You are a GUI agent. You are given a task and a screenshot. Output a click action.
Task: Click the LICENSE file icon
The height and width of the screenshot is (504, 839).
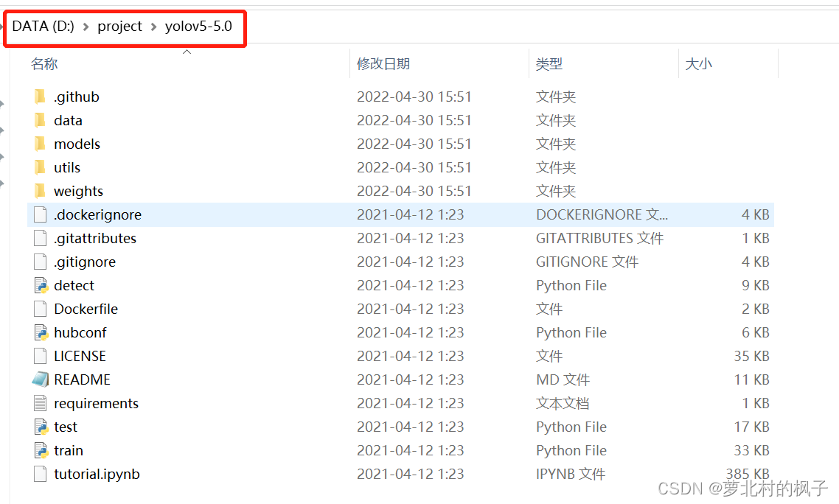coord(40,356)
